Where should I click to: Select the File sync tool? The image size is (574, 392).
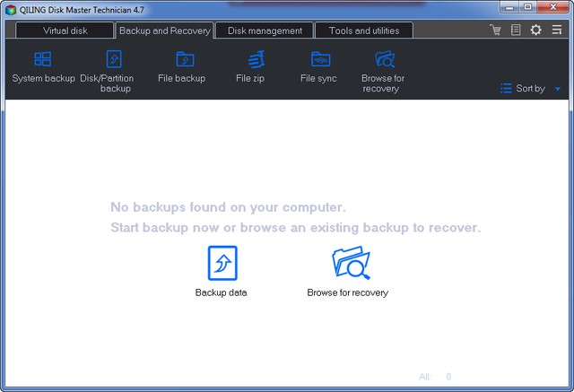320,66
